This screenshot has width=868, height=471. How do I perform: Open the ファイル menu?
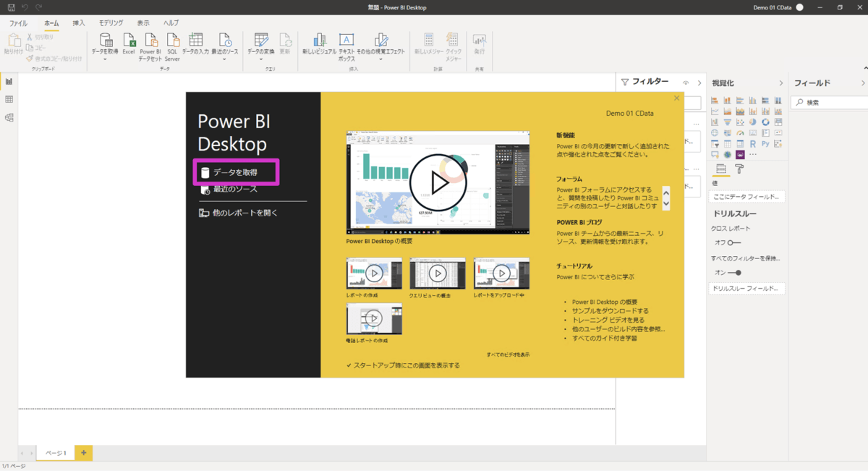pyautogui.click(x=18, y=23)
